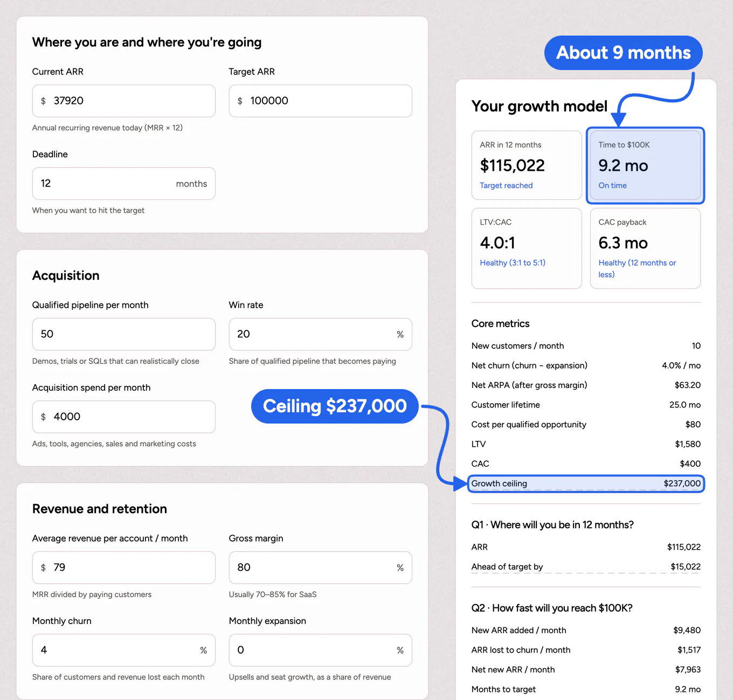Image resolution: width=733 pixels, height=700 pixels.
Task: Click the 'Months to target' row
Action: tap(586, 689)
